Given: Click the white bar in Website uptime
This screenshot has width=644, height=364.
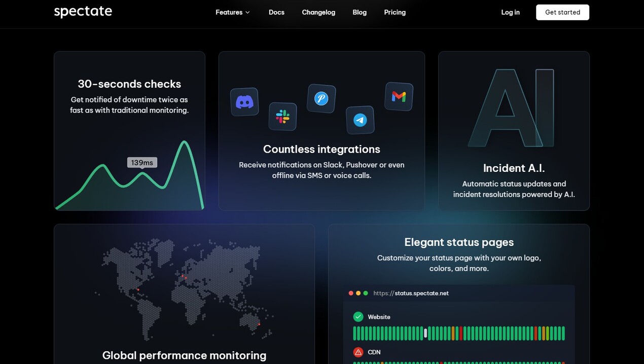Looking at the screenshot, I should click(425, 333).
